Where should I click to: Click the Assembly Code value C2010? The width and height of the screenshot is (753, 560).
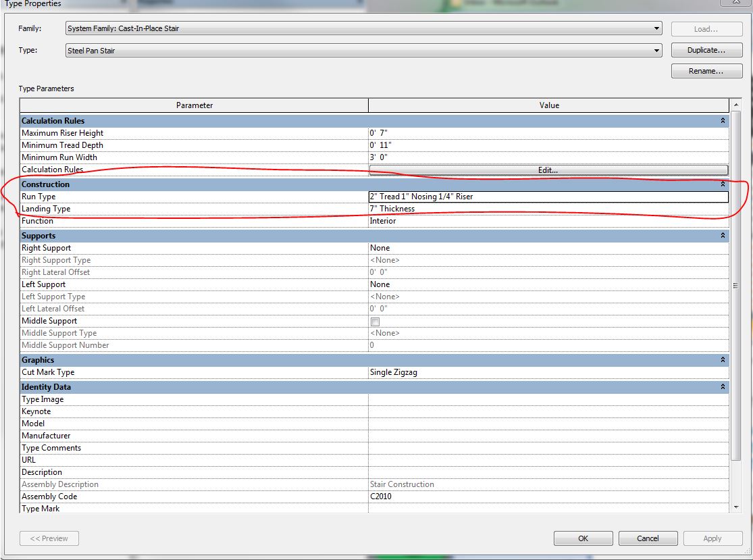(x=548, y=497)
